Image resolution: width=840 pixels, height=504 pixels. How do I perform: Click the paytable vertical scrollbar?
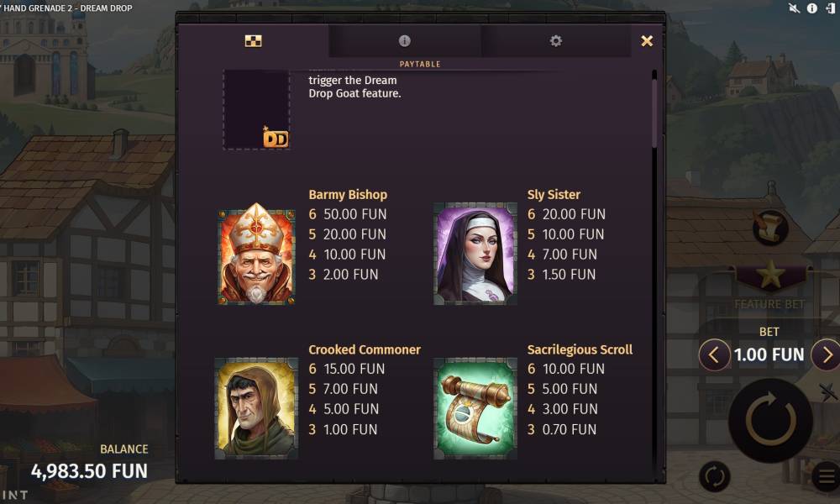pyautogui.click(x=654, y=109)
